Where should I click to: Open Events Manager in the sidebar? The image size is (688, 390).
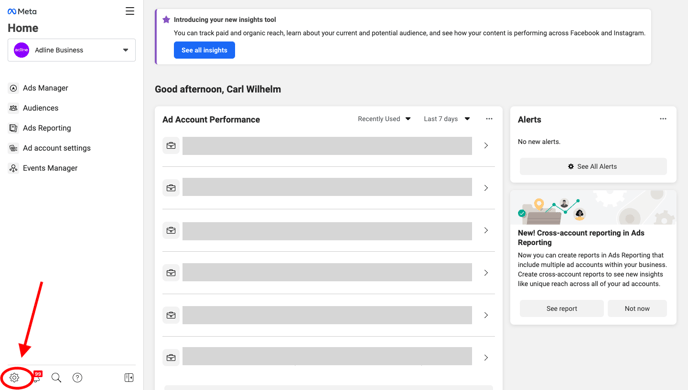50,168
